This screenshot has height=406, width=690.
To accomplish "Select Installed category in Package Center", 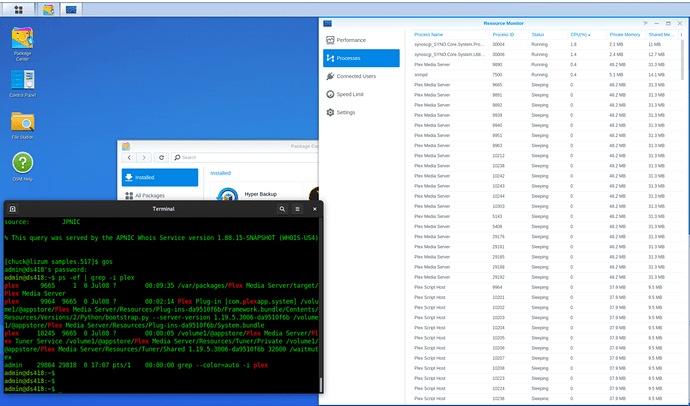I will (160, 177).
